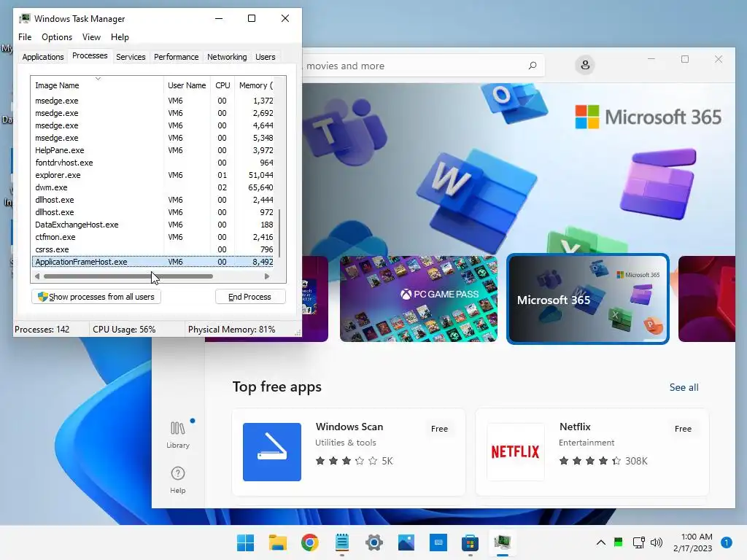The height and width of the screenshot is (560, 747).
Task: Sort processes by User Name column
Action: 187,85
